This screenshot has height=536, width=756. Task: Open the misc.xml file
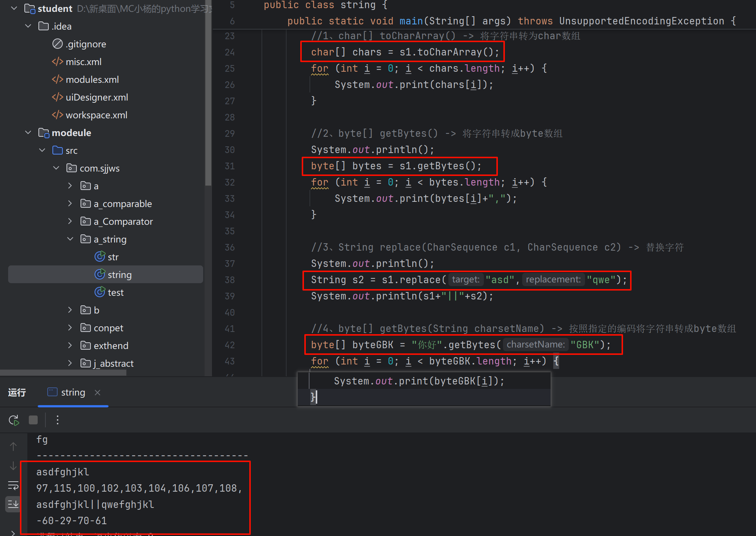[83, 62]
